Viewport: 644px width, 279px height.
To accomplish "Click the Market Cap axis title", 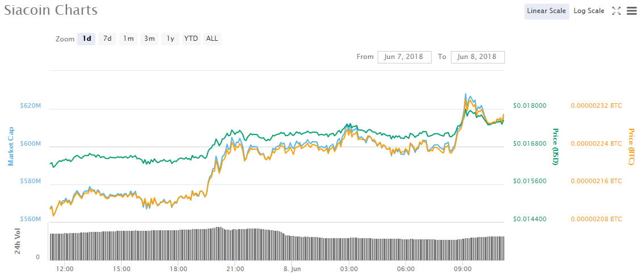I will pos(11,146).
